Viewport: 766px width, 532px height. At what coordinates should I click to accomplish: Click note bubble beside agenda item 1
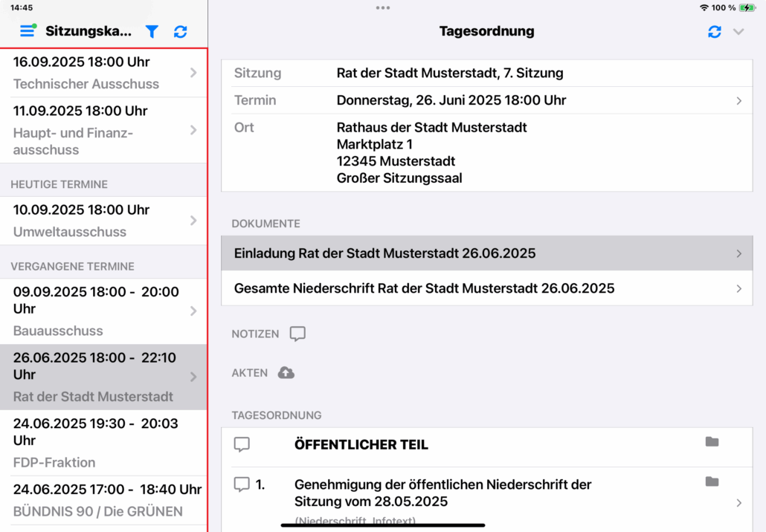pyautogui.click(x=242, y=484)
